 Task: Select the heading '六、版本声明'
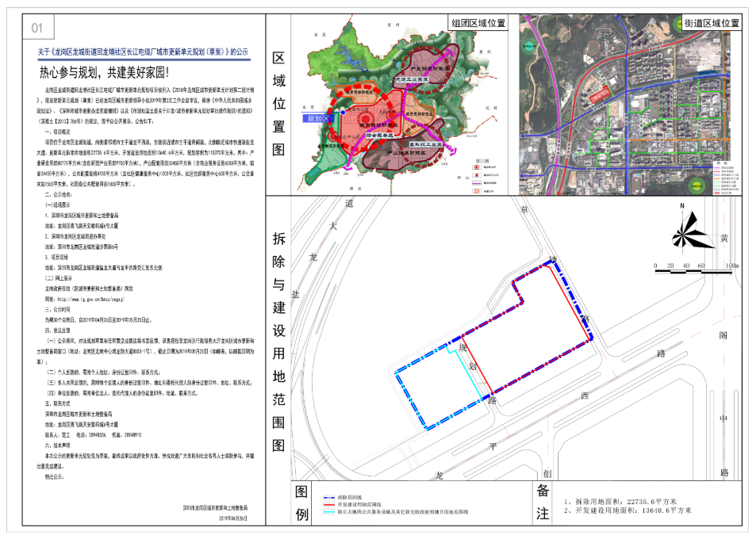58,445
